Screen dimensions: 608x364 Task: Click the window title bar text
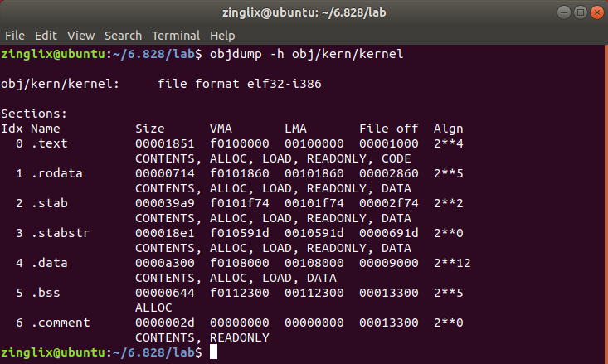[x=304, y=12]
